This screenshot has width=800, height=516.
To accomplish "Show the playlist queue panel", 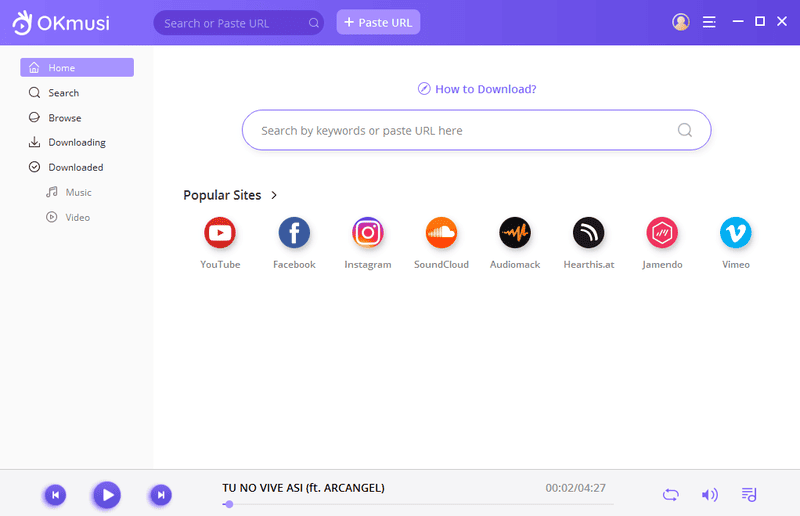I will tap(750, 494).
